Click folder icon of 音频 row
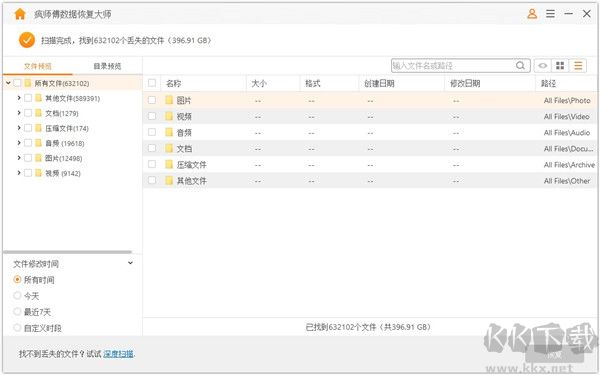 pos(169,132)
